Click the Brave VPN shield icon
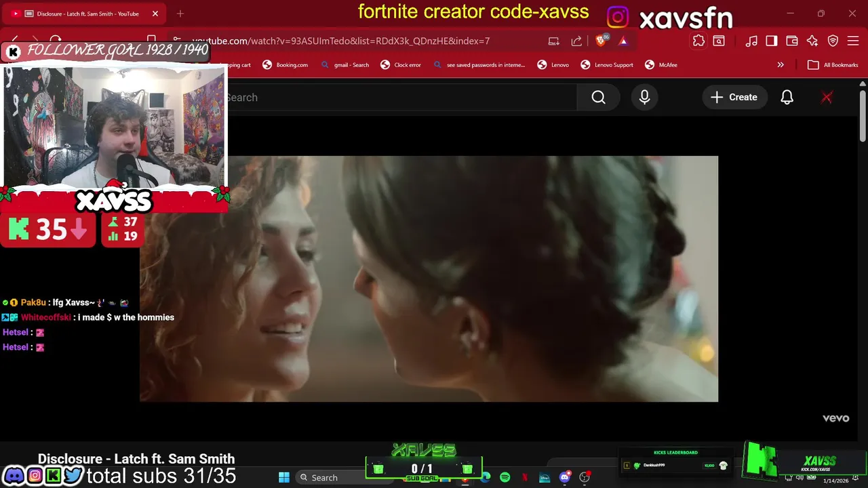Image resolution: width=868 pixels, height=488 pixels. [x=833, y=41]
